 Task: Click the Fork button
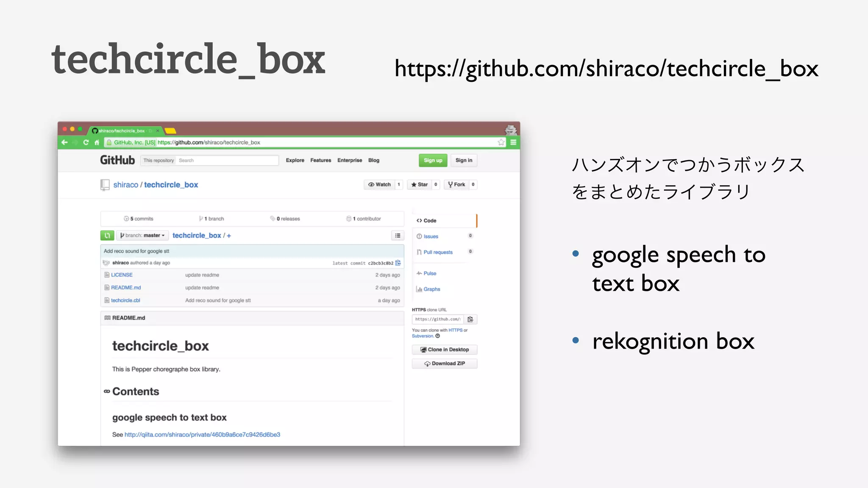pos(456,184)
